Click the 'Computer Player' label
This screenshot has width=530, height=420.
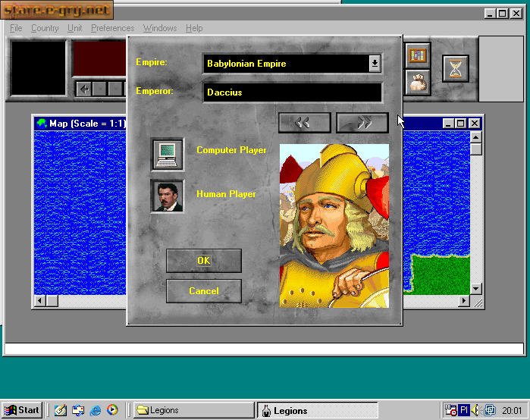point(231,150)
